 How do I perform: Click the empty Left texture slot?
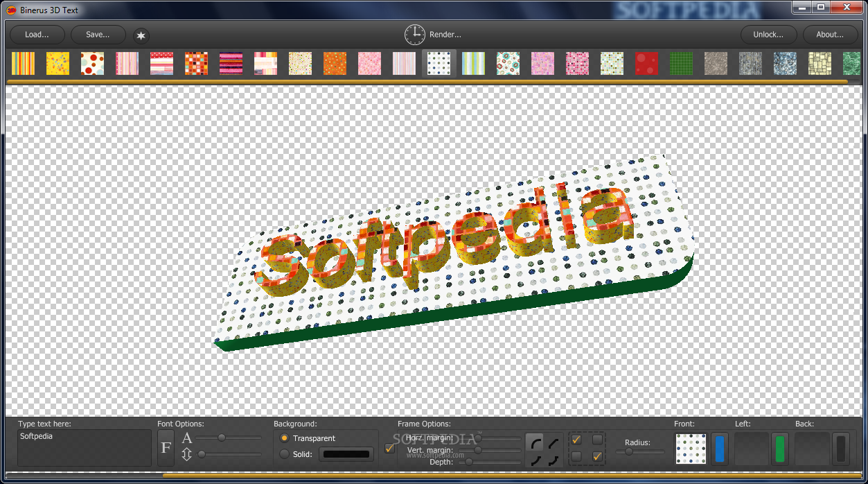752,449
